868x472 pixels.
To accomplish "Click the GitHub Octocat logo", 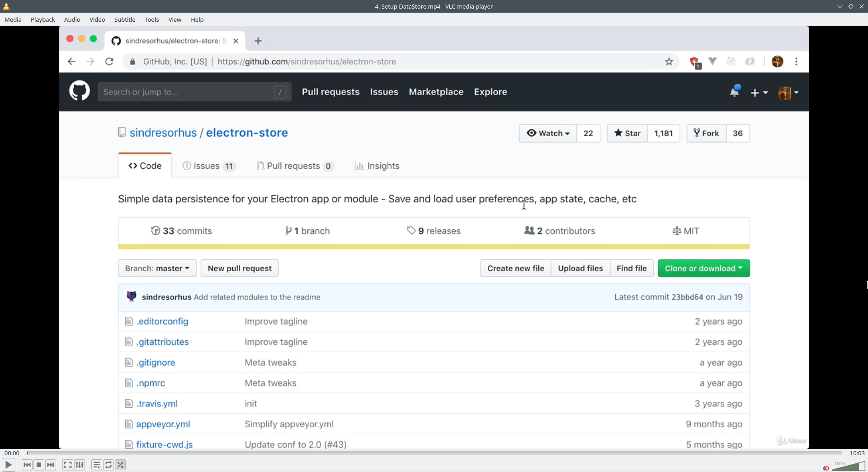I will (x=80, y=91).
